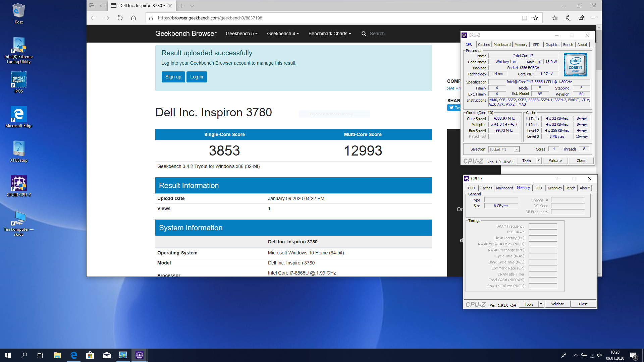Open the notification center icon
The width and height of the screenshot is (644, 362).
pos(633,355)
